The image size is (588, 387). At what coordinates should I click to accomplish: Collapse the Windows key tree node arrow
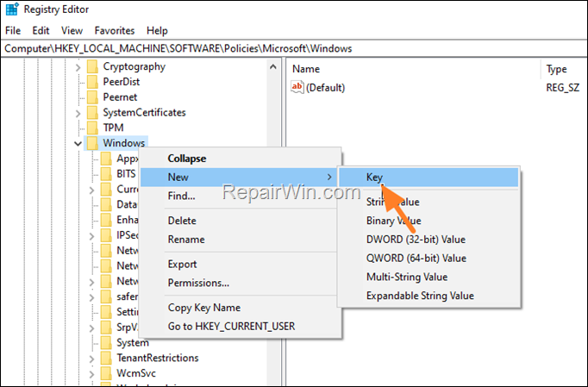(x=78, y=143)
